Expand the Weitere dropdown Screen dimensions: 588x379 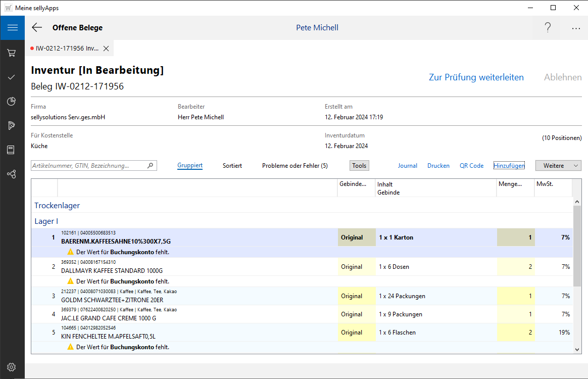pos(558,166)
